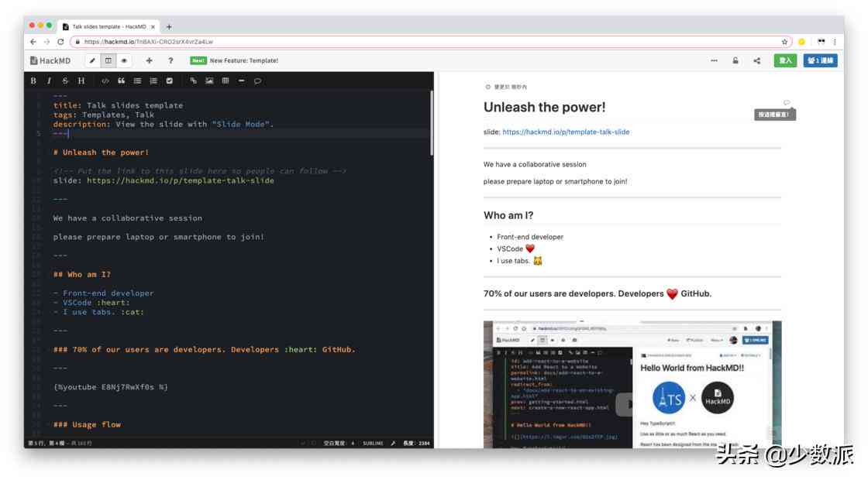Apply strikethrough formatting
The width and height of the screenshot is (868, 480).
65,81
